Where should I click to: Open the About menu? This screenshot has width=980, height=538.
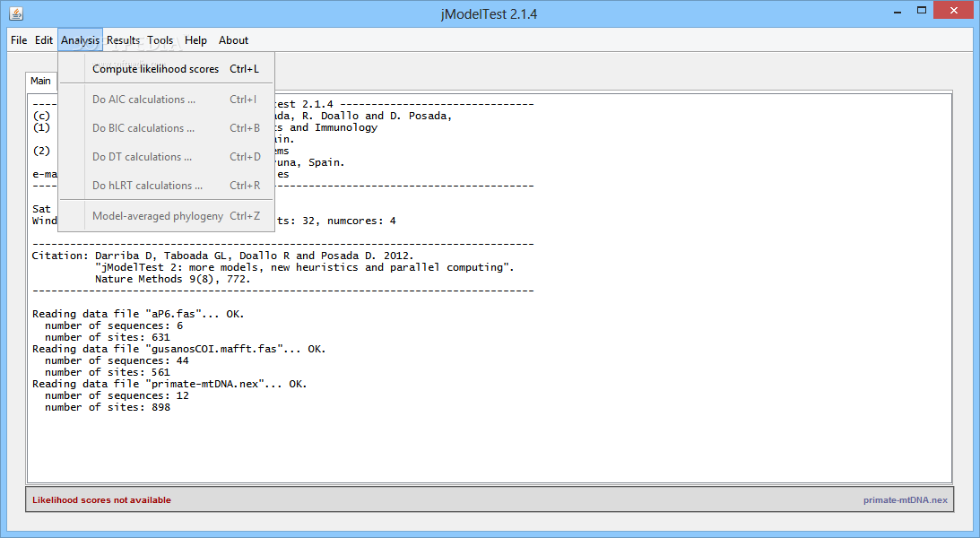[x=233, y=40]
